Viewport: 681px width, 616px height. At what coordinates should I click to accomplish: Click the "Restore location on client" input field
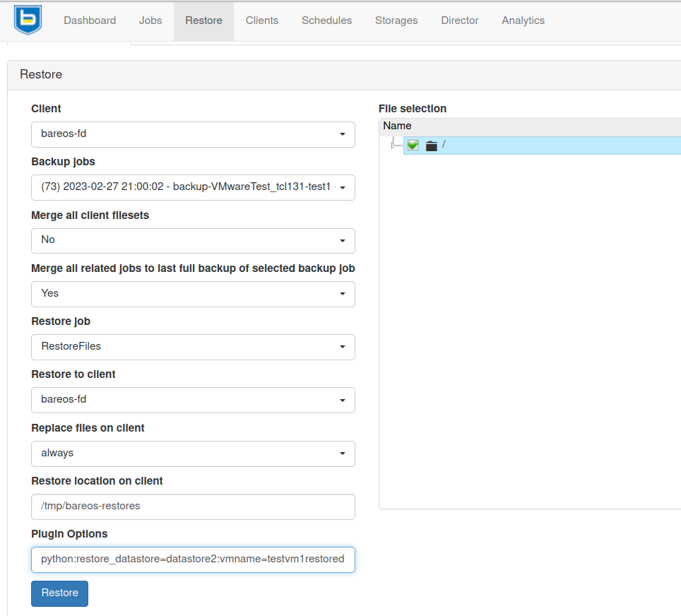tap(193, 507)
